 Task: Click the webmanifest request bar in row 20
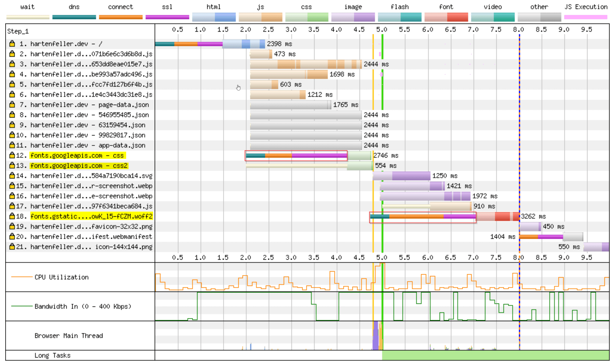pyautogui.click(x=551, y=237)
